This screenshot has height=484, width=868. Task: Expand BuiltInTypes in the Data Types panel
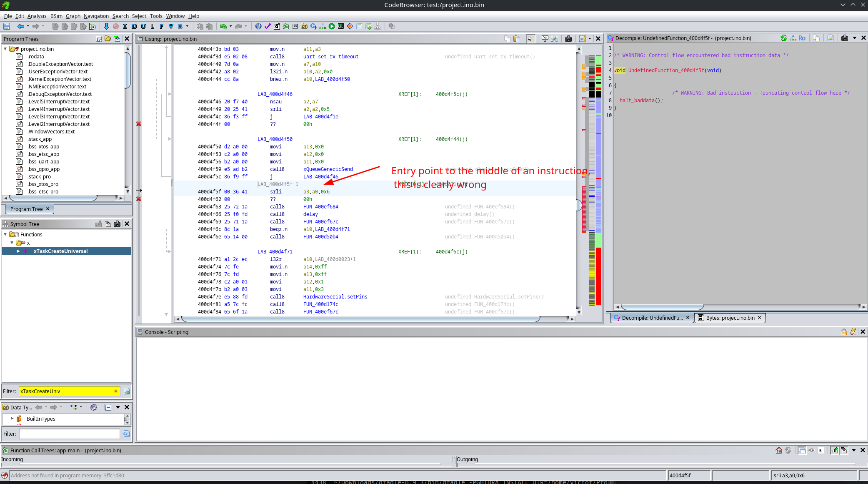[x=12, y=419]
